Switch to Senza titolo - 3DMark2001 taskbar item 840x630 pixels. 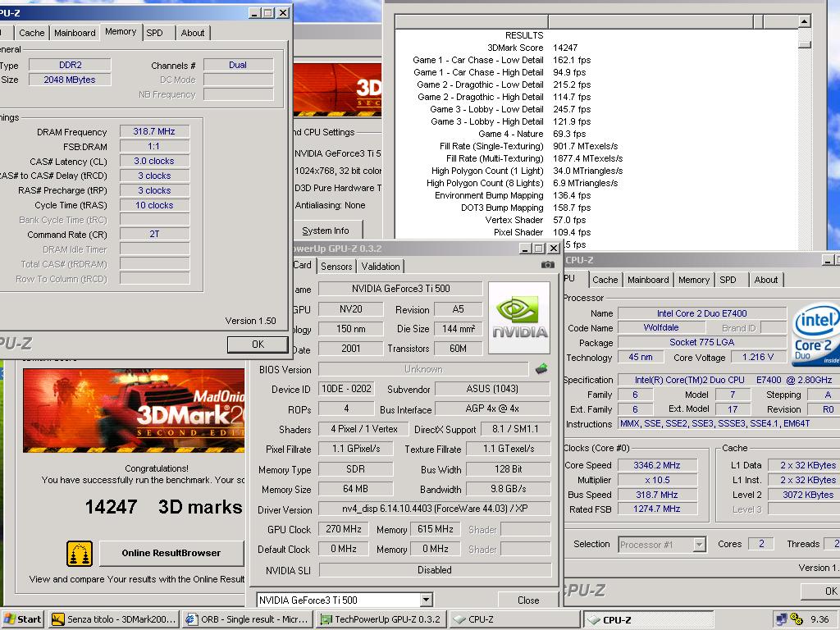click(113, 619)
